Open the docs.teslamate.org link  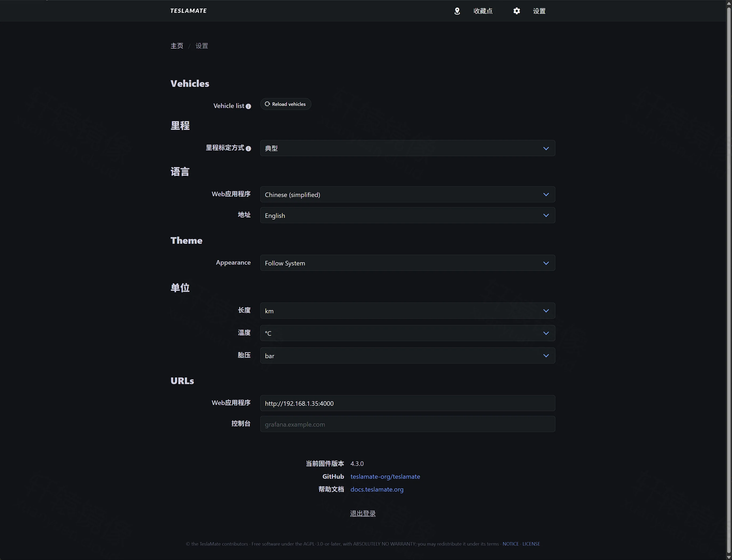[x=377, y=489]
